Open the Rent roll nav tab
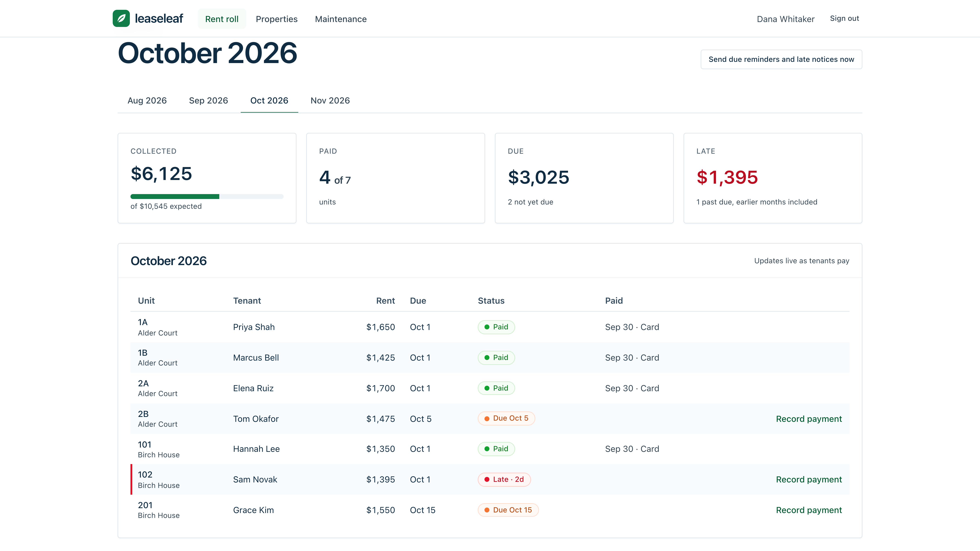Viewport: 980px width, 551px height. coord(222,19)
